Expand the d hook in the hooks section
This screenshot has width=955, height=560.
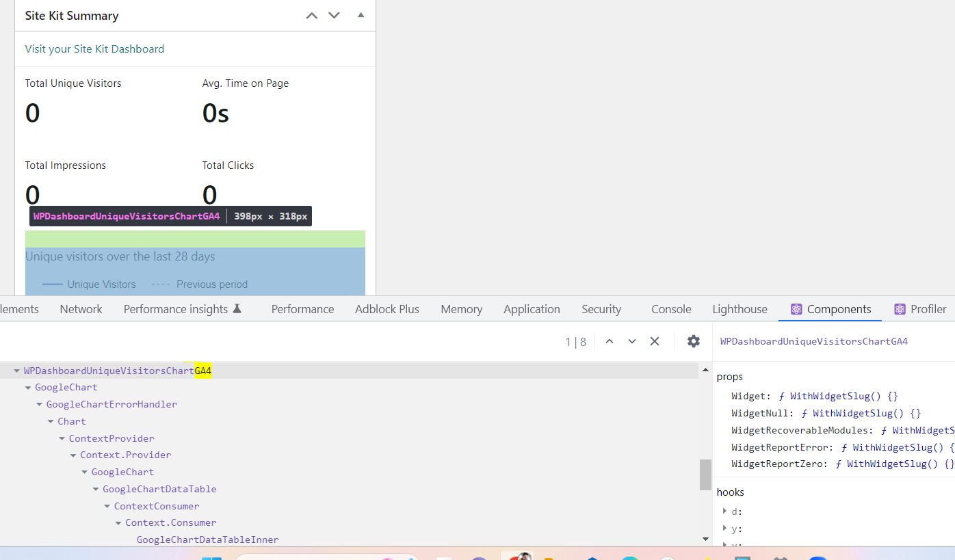coord(724,511)
